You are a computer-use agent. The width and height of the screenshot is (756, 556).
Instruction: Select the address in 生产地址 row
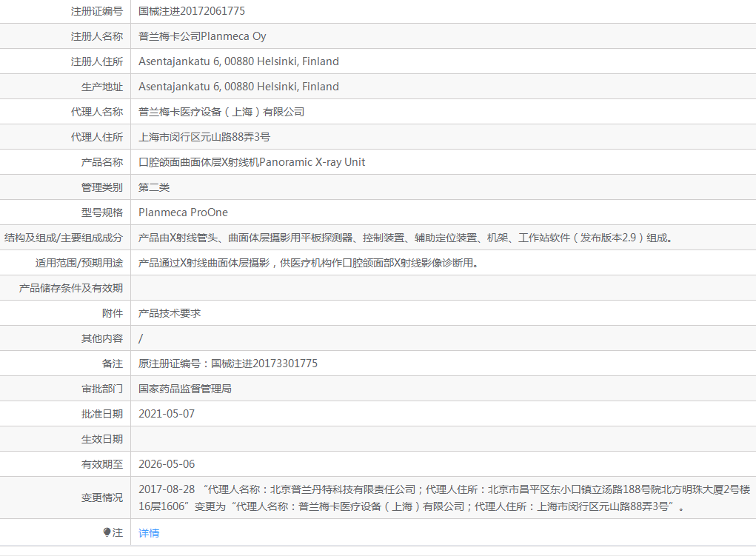point(238,87)
